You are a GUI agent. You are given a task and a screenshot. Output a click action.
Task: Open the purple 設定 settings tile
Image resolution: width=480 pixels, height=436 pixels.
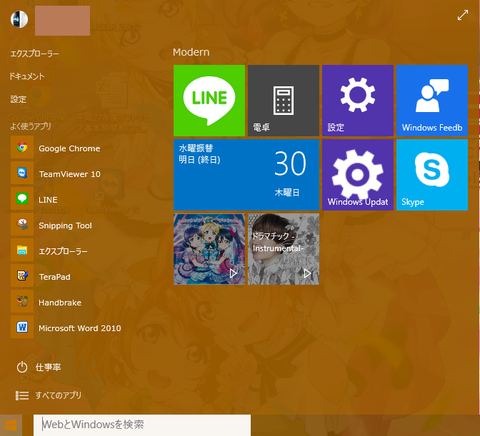click(358, 100)
